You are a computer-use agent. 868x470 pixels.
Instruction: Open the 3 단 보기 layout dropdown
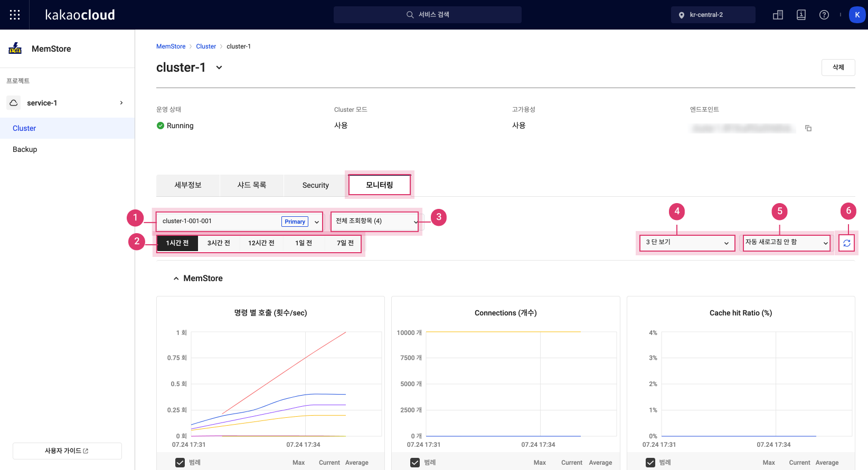[x=687, y=243]
